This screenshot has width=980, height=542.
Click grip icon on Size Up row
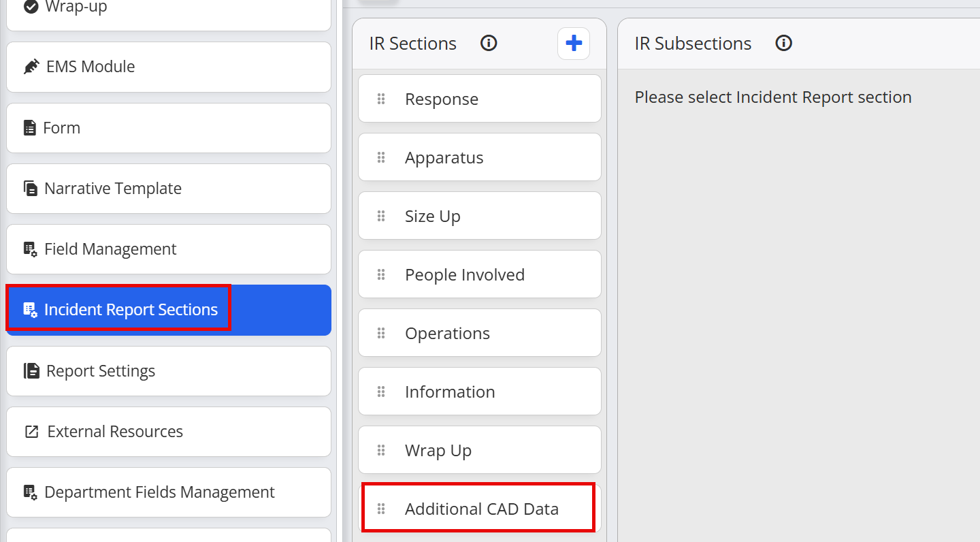click(381, 217)
